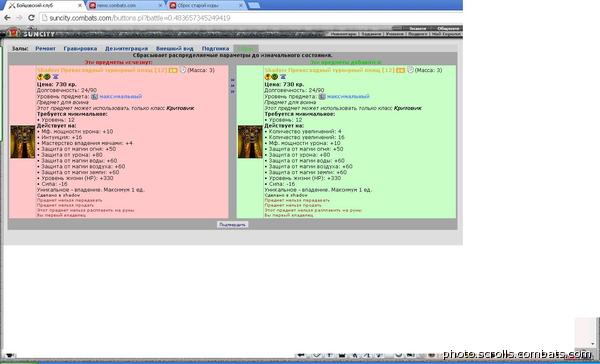The height and width of the screenshot is (364, 600).
Task: Click green round icon in green panel
Action: tap(274, 77)
